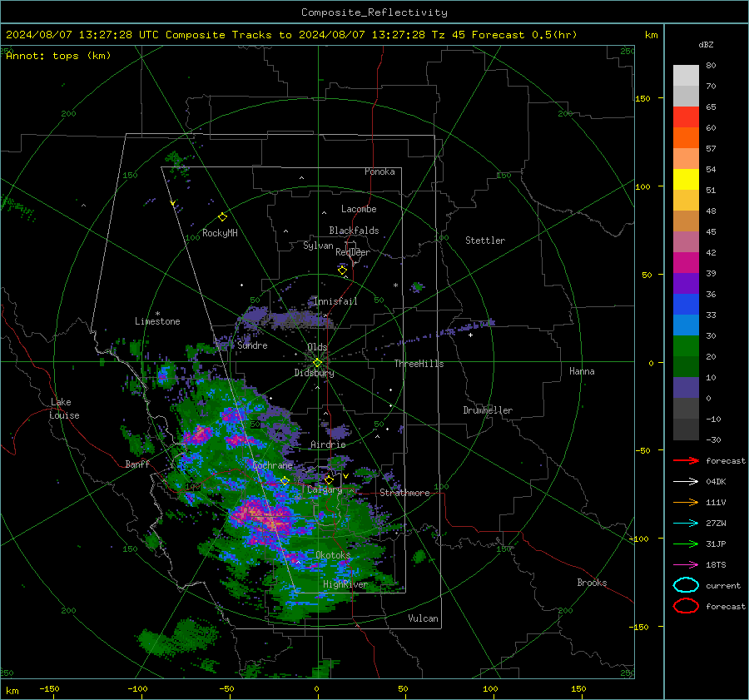Viewport: 749px width, 700px height.
Task: Click the RockyMH station label
Action: (x=220, y=233)
